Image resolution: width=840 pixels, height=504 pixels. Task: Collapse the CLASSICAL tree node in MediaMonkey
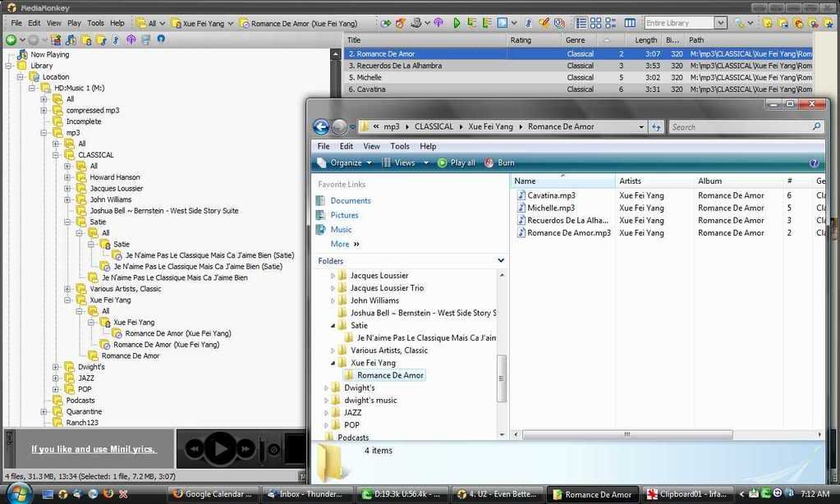tap(57, 154)
